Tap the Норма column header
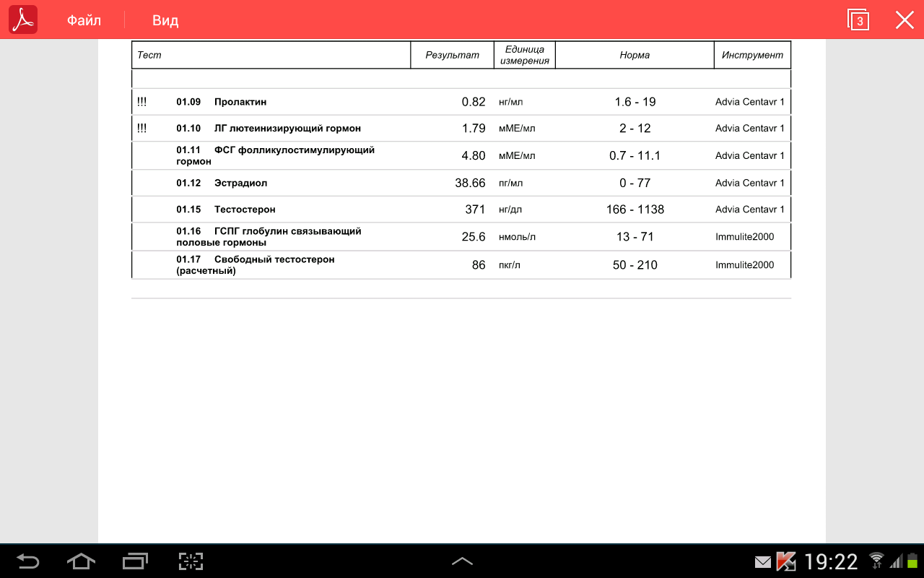The image size is (924, 578). click(635, 55)
